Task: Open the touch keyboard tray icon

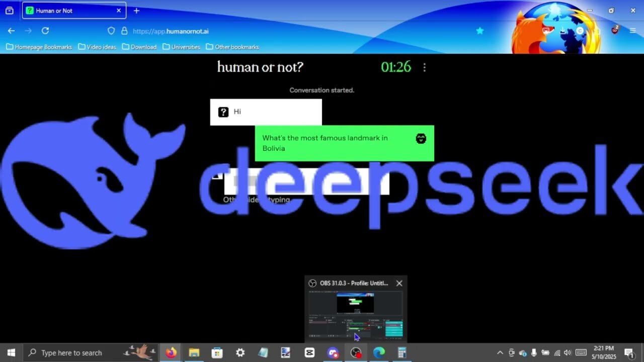Action: [581, 352]
